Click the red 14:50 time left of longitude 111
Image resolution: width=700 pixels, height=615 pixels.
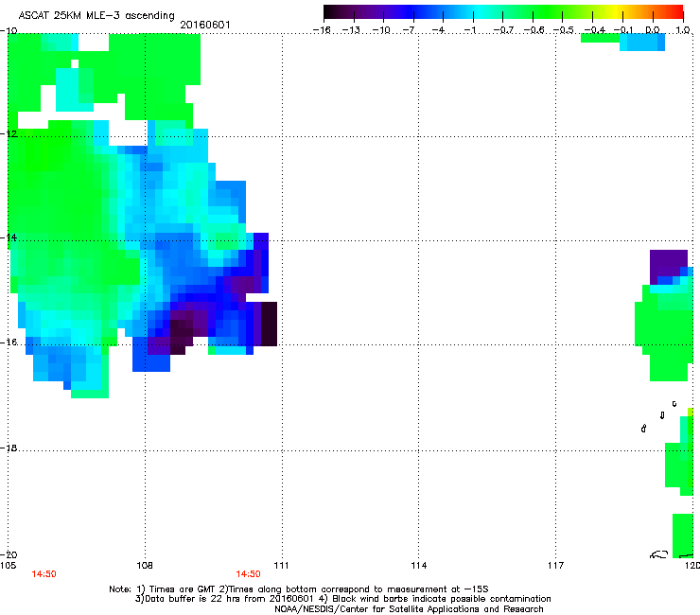[248, 574]
